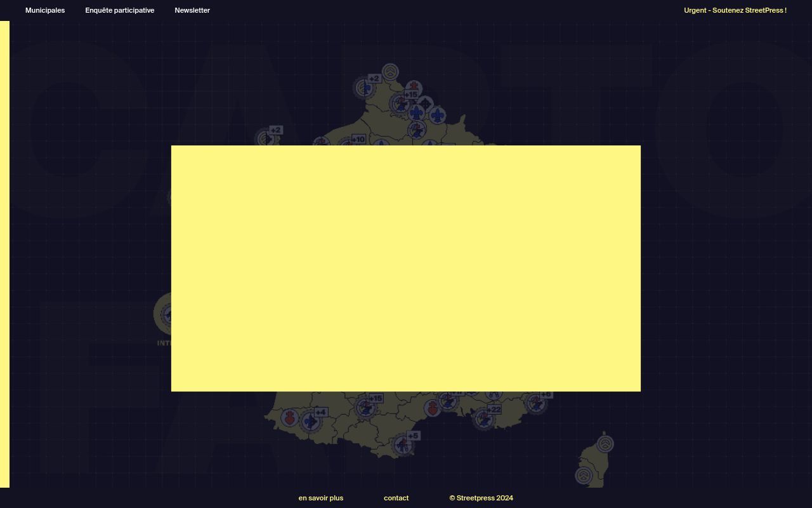The width and height of the screenshot is (812, 508).
Task: Open the Municipales menu item
Action: [45, 10]
